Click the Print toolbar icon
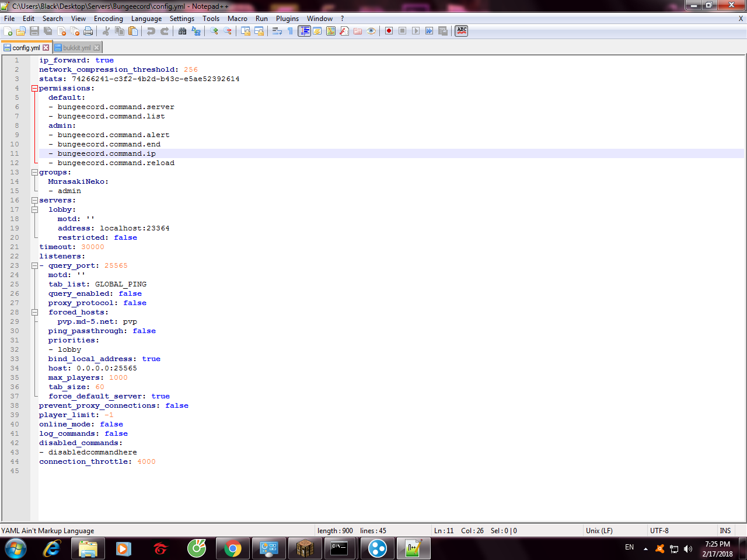The height and width of the screenshot is (560, 747). coord(88,31)
